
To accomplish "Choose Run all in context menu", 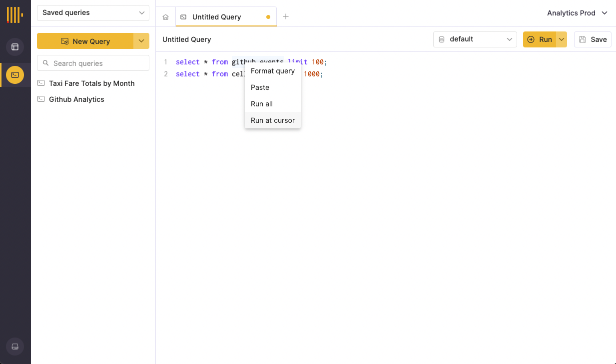I will click(x=262, y=104).
